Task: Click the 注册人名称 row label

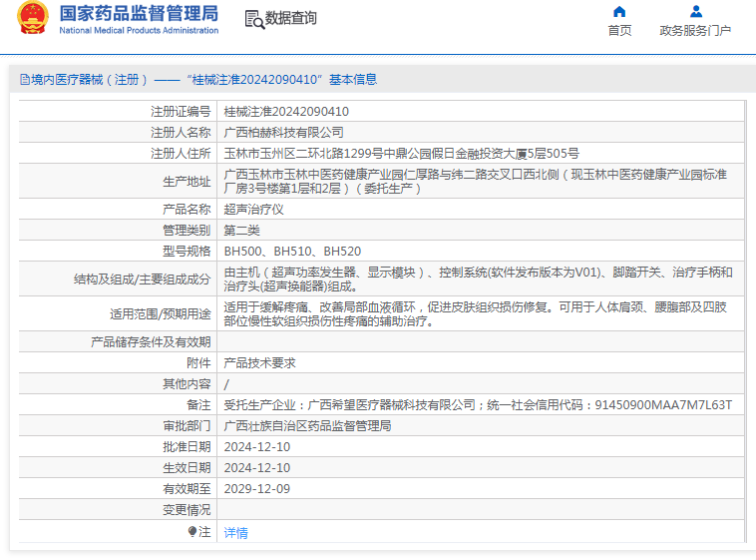Action: 181,133
